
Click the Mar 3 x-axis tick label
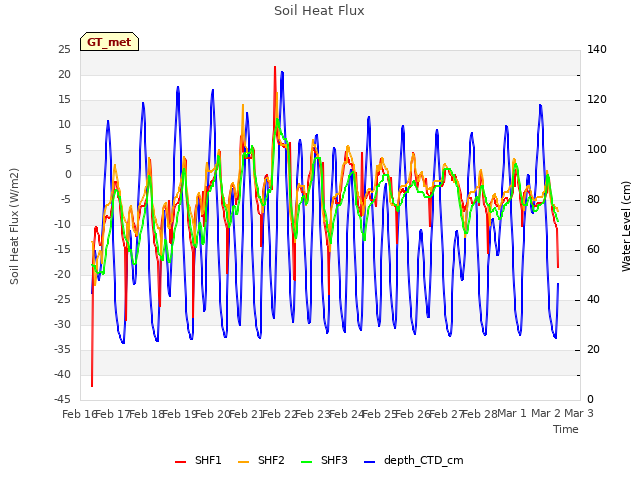point(579,414)
